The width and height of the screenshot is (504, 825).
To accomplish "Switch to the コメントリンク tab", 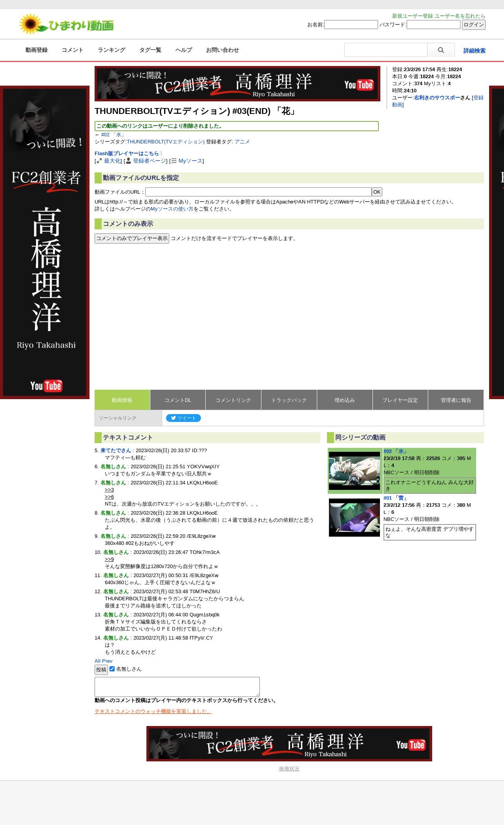I will point(233,400).
